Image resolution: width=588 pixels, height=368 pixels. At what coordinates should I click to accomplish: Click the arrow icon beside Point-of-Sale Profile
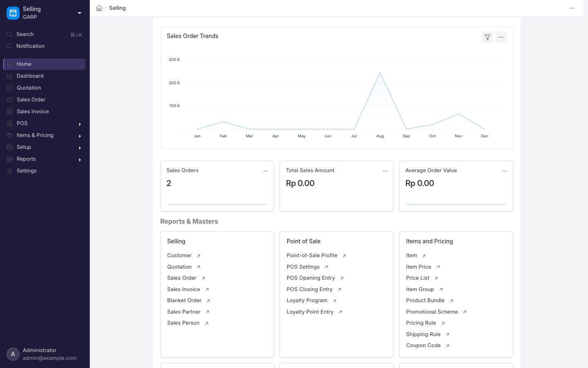344,256
